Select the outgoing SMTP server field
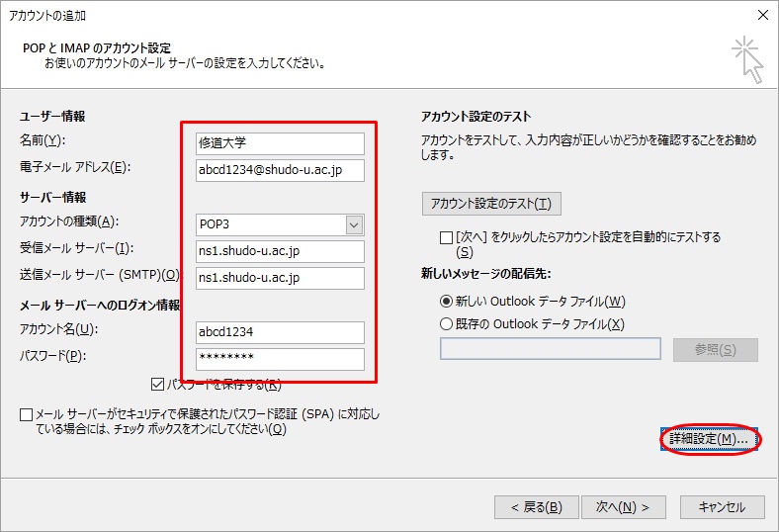Screen dimensions: 779x532 click(x=279, y=278)
